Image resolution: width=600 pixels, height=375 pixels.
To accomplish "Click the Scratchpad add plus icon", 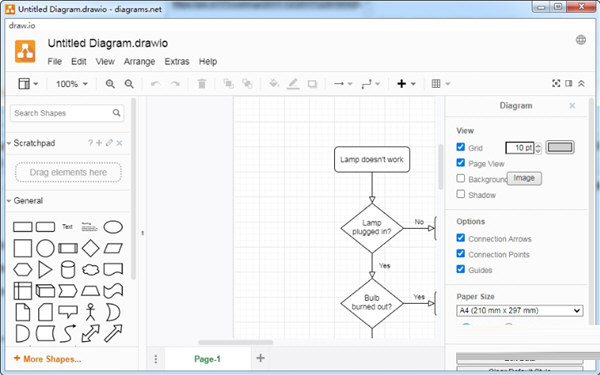I will tap(99, 143).
